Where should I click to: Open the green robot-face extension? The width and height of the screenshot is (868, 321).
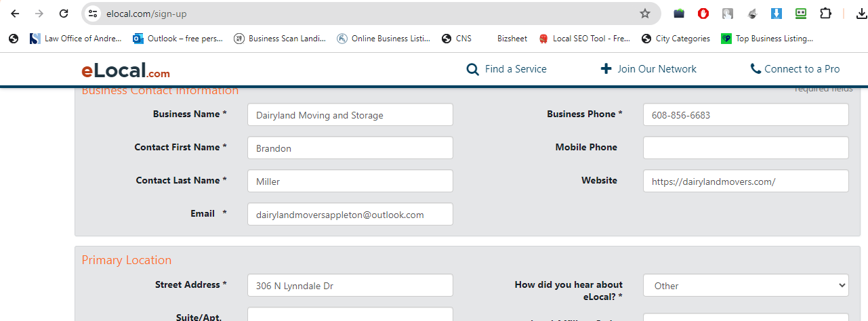point(801,14)
